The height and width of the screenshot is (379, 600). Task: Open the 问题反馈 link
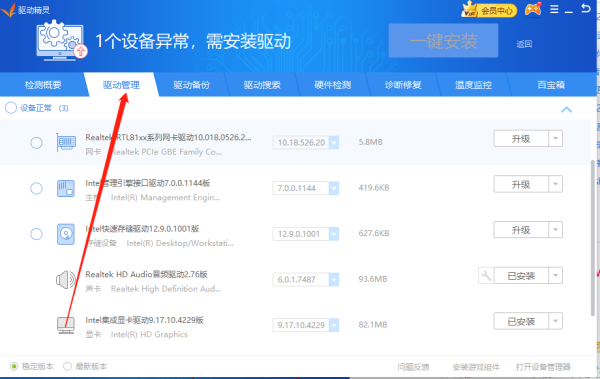(413, 367)
